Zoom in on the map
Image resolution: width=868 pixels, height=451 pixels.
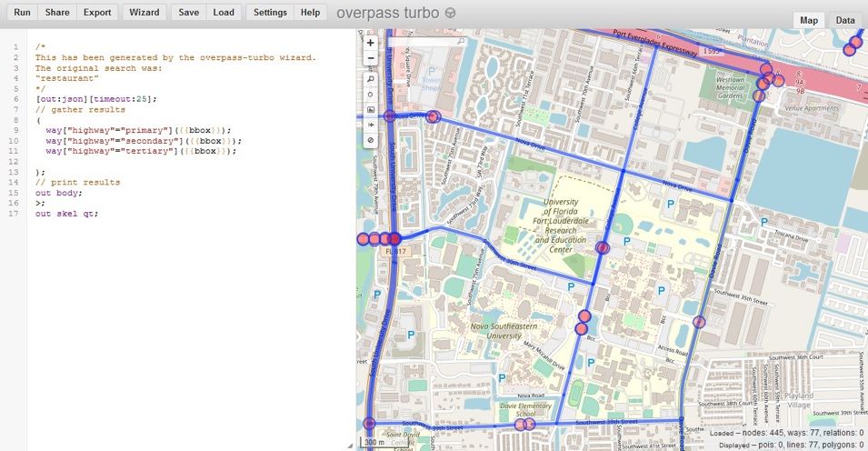(x=371, y=43)
